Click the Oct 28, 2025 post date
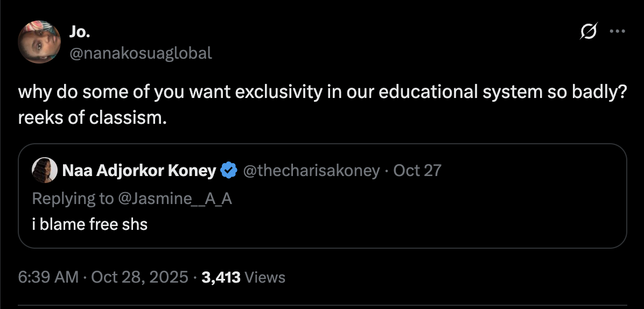The width and height of the screenshot is (644, 309). (139, 277)
